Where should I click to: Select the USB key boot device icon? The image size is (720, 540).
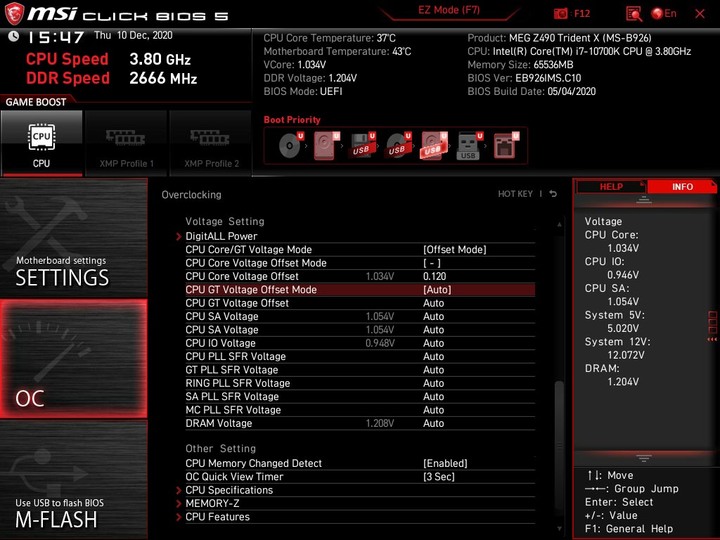point(469,146)
